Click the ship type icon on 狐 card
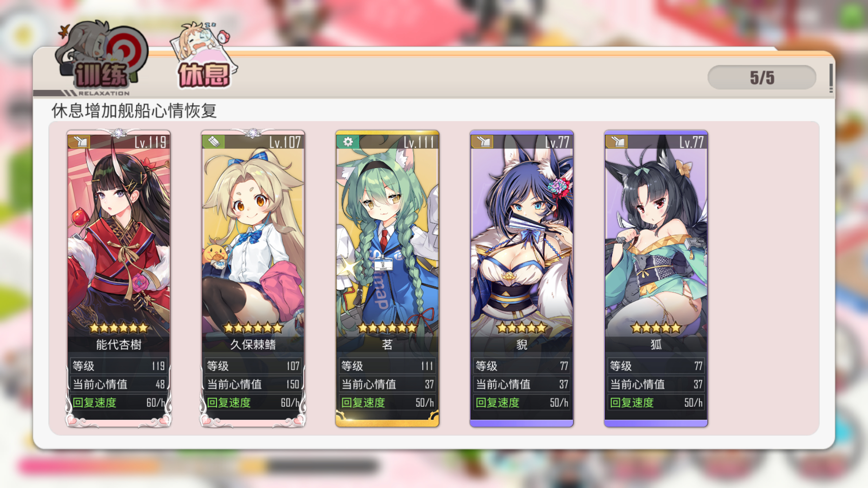 (x=617, y=142)
